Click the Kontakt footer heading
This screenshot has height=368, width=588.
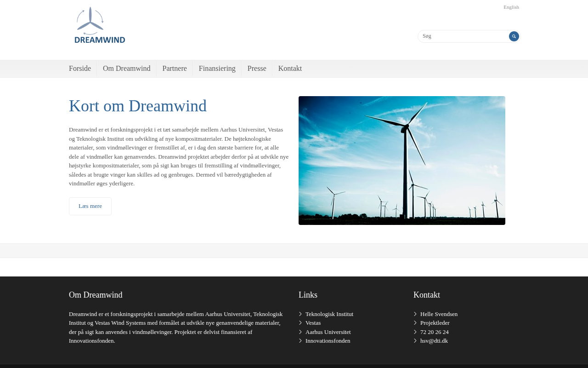427,295
